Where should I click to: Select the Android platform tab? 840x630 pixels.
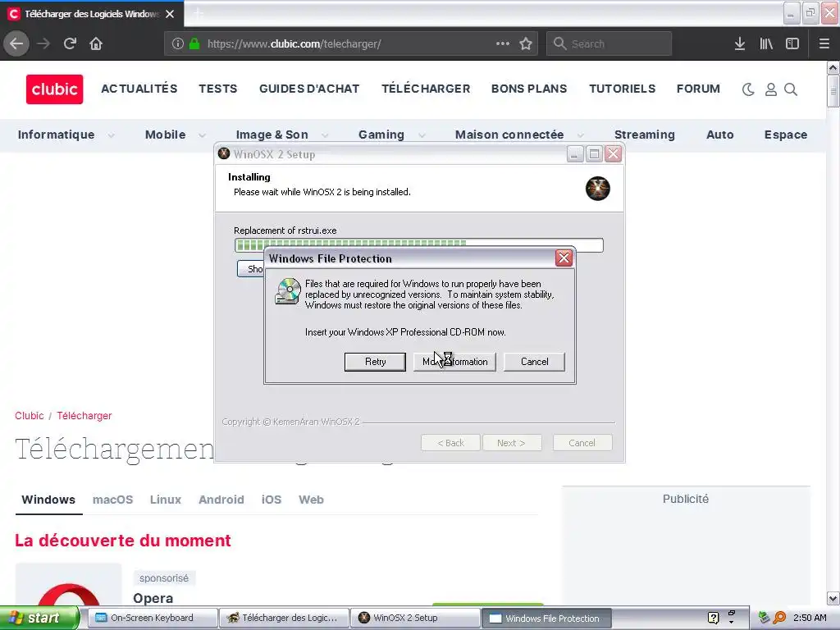coord(221,500)
